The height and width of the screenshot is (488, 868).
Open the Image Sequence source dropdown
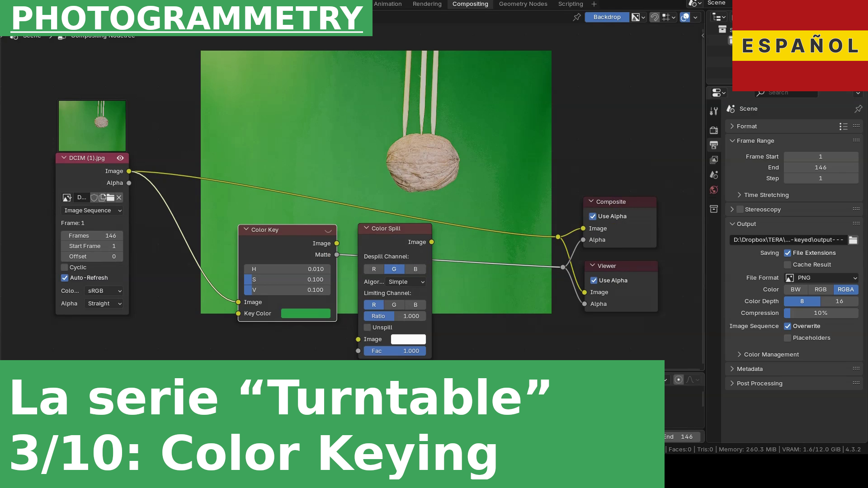92,211
